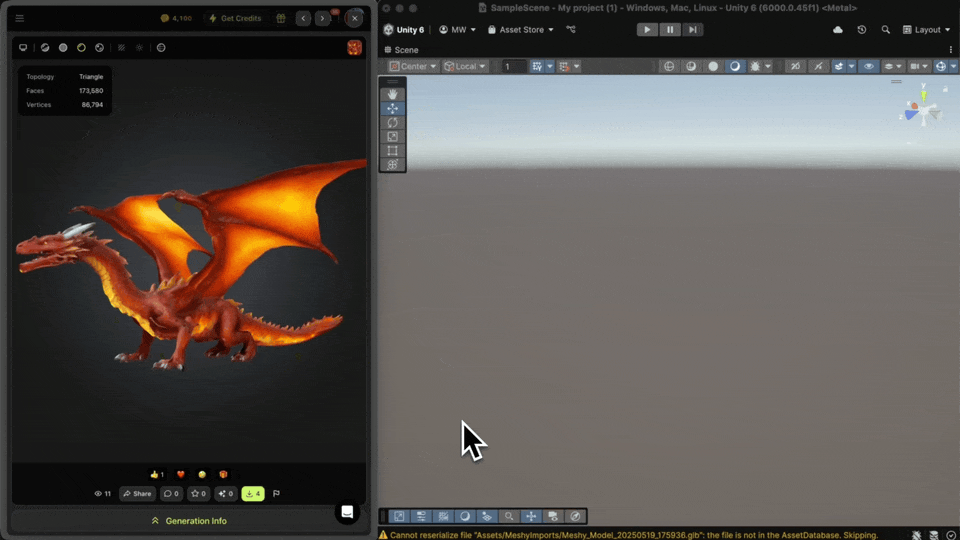Click the dragon texture thumbnail in Meshy
960x540 pixels.
pyautogui.click(x=354, y=48)
